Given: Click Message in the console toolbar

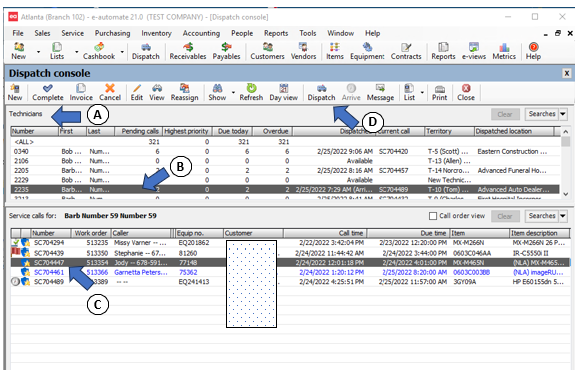Looking at the screenshot, I should (x=380, y=92).
